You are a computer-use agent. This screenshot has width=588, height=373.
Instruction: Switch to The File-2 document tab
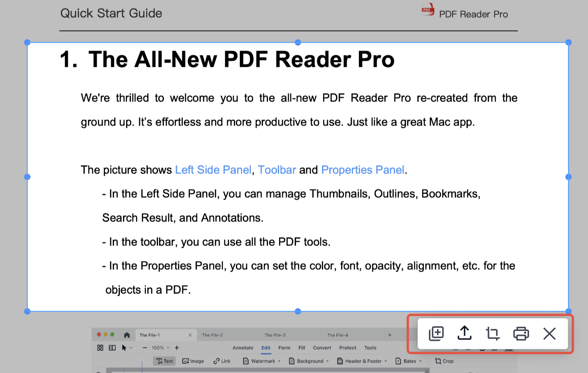coord(213,335)
